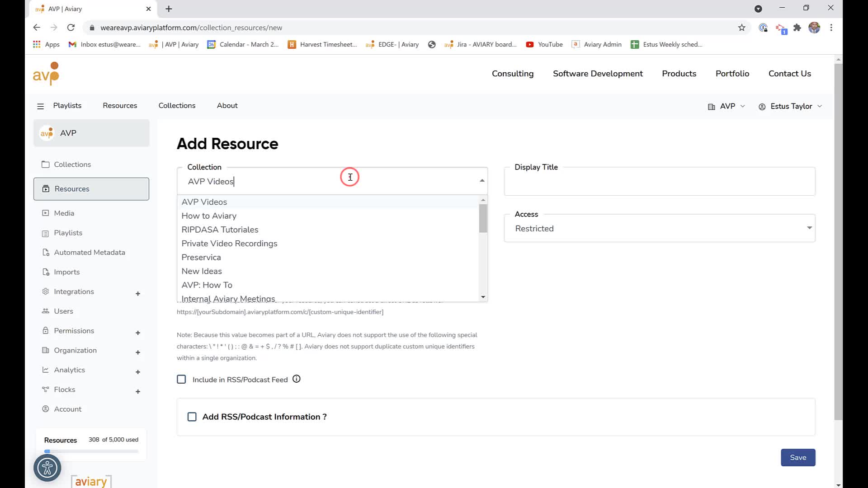The width and height of the screenshot is (868, 488).
Task: Click the Save button
Action: [x=798, y=457]
